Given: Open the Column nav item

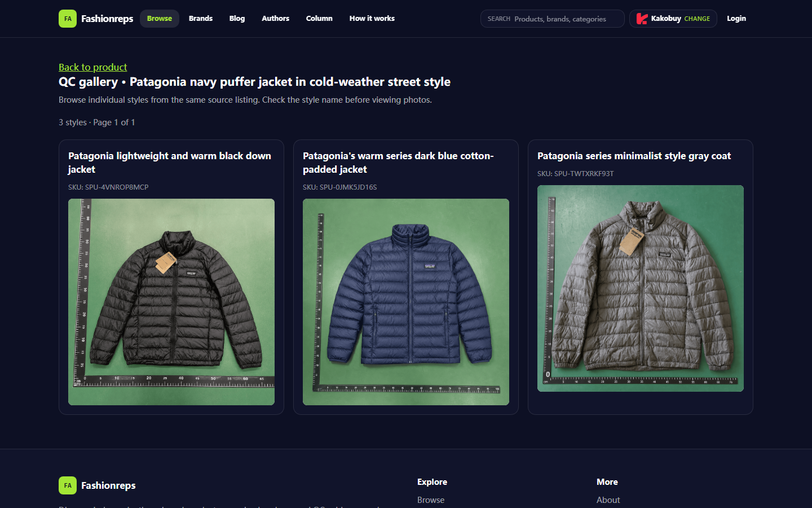Looking at the screenshot, I should (319, 19).
